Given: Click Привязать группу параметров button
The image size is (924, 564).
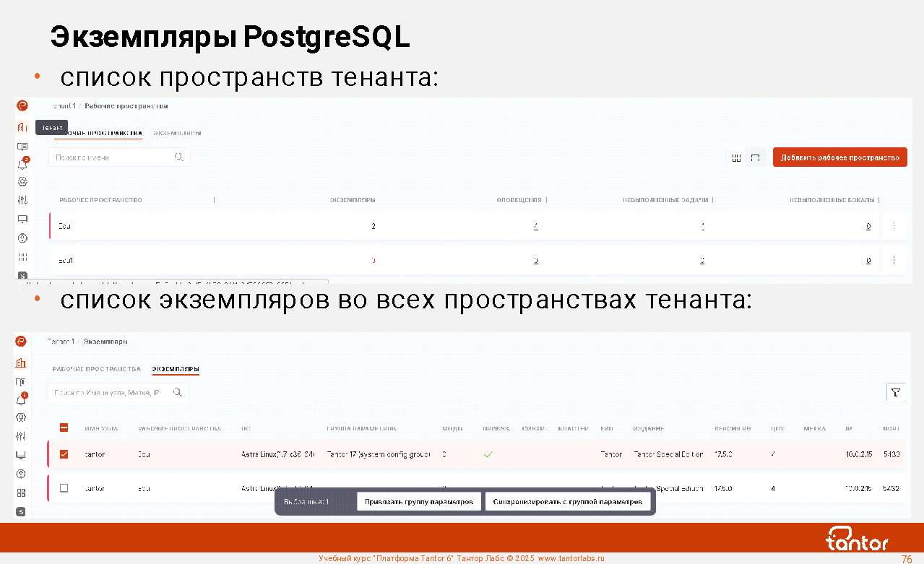Looking at the screenshot, I should click(418, 501).
